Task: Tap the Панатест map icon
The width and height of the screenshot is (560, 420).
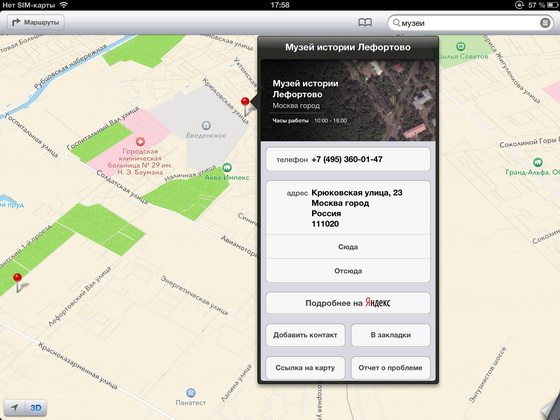Action: coord(191,392)
